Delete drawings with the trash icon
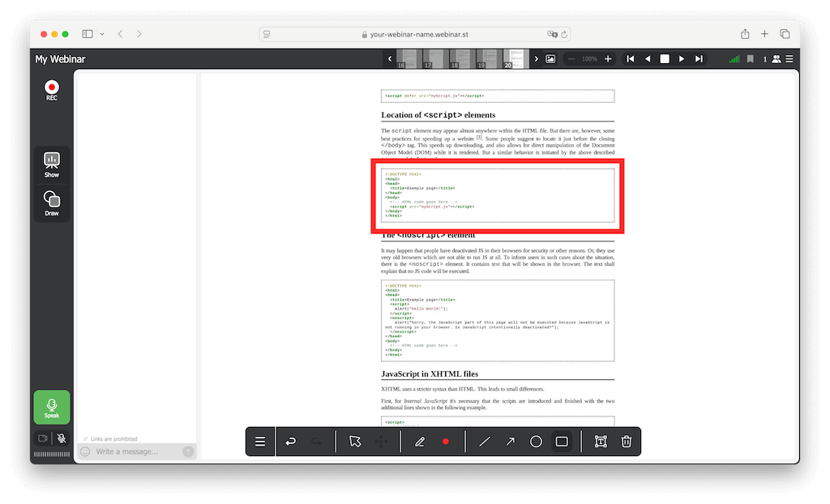Viewport: 830px width, 504px height. pyautogui.click(x=627, y=442)
